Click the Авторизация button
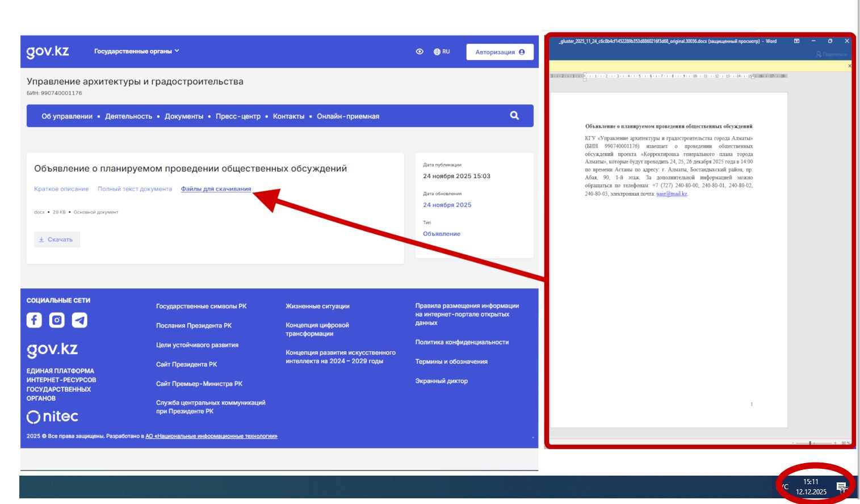 click(500, 52)
